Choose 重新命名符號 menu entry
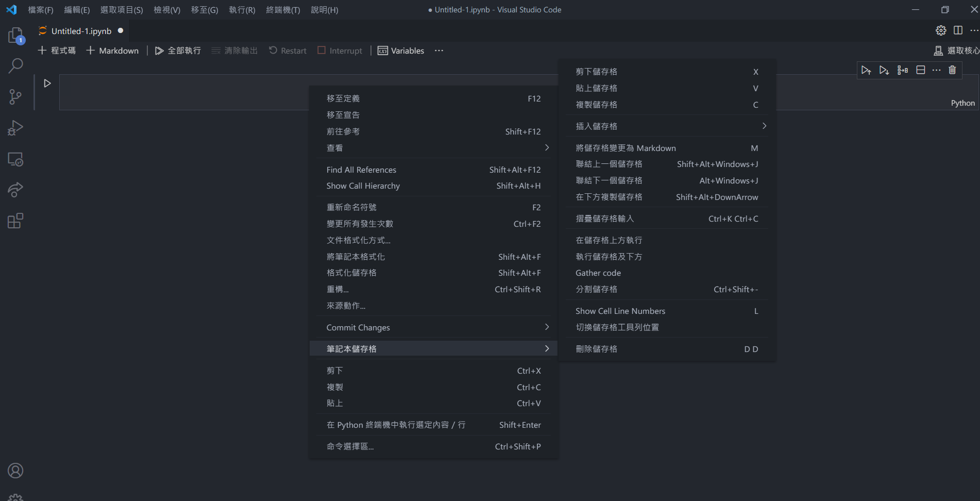 click(x=434, y=207)
